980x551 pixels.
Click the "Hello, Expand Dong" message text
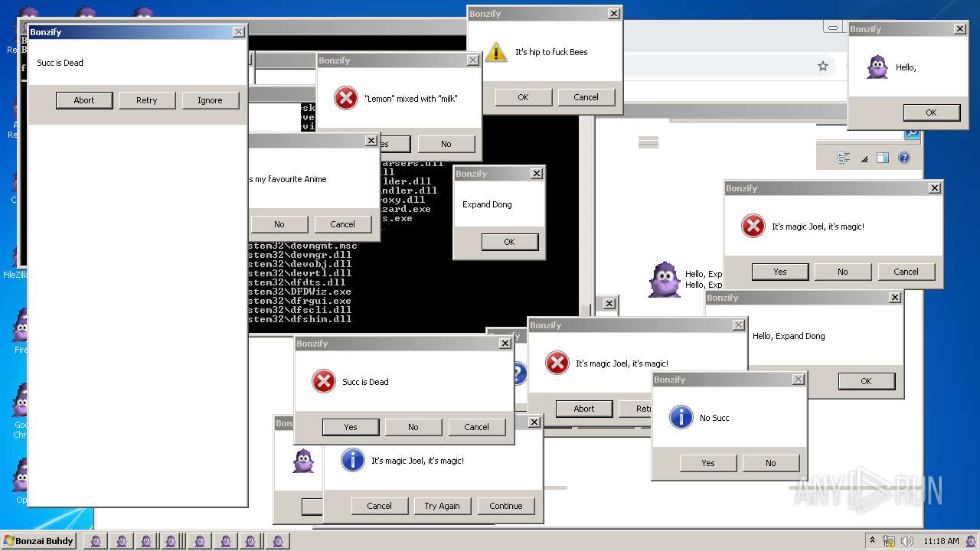coord(789,336)
